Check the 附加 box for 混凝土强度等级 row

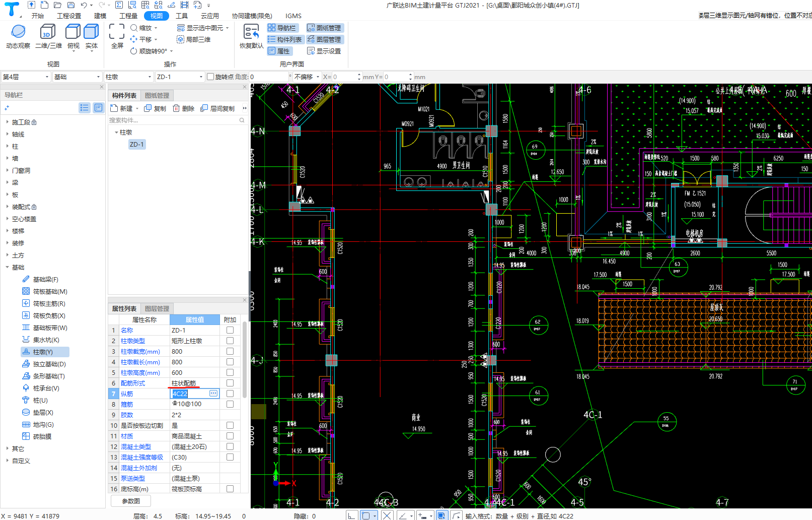[230, 457]
